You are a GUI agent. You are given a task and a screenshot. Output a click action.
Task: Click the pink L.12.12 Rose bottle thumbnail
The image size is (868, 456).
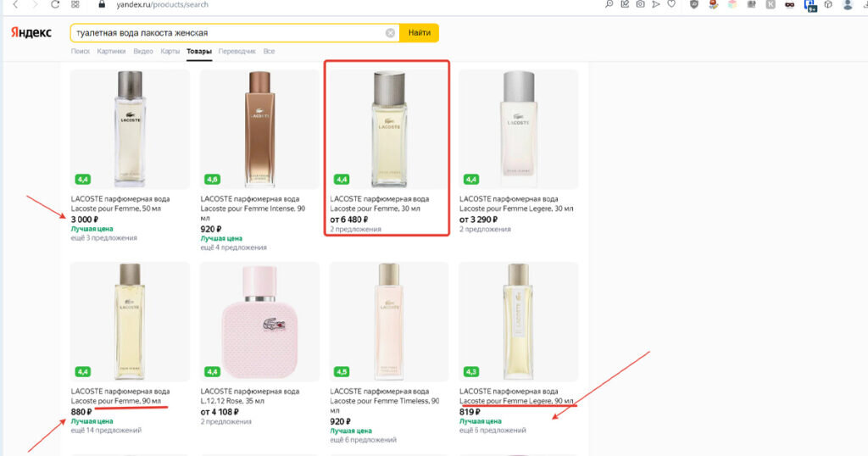(x=259, y=322)
